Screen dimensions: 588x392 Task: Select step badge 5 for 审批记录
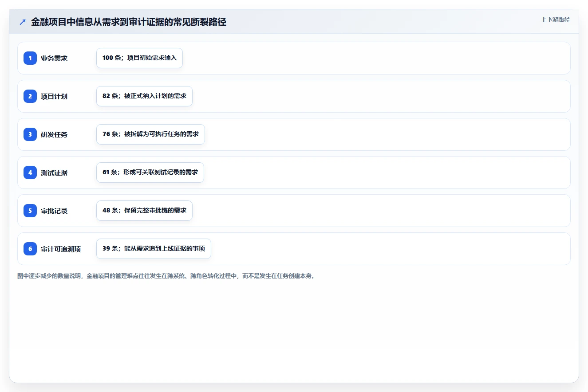(30, 211)
